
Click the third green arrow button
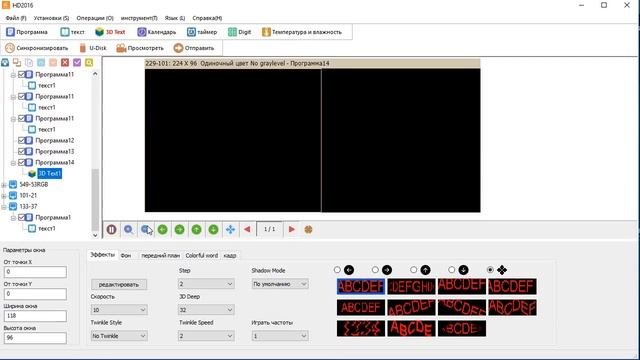196,229
